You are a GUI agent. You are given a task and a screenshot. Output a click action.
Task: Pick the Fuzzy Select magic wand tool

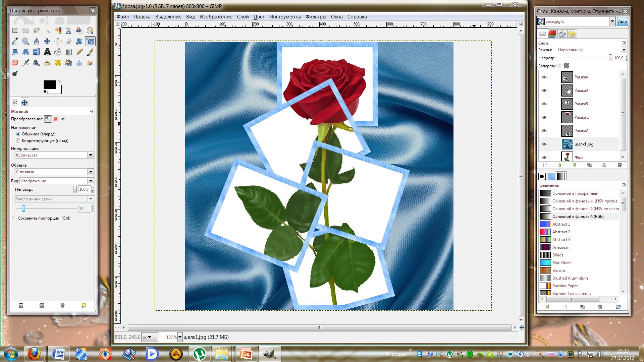(47, 31)
